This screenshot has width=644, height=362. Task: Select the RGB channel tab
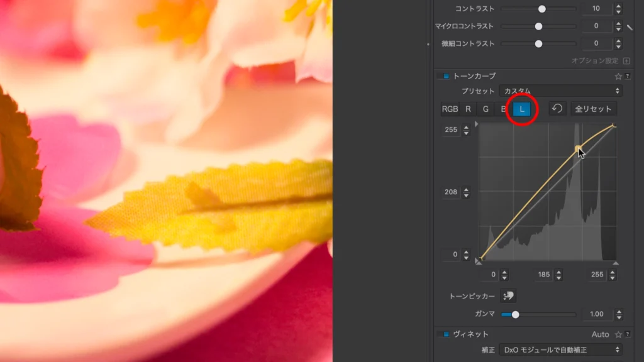click(450, 109)
